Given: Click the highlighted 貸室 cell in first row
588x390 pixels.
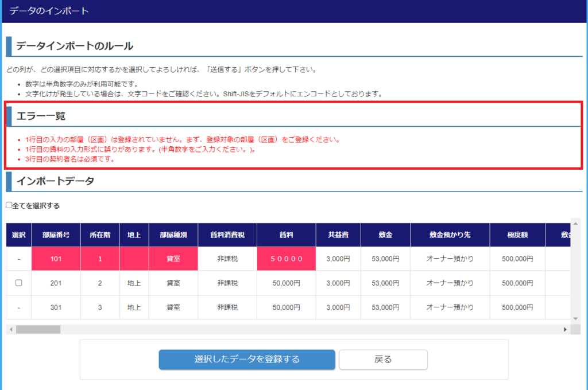Looking at the screenshot, I should click(x=173, y=259).
